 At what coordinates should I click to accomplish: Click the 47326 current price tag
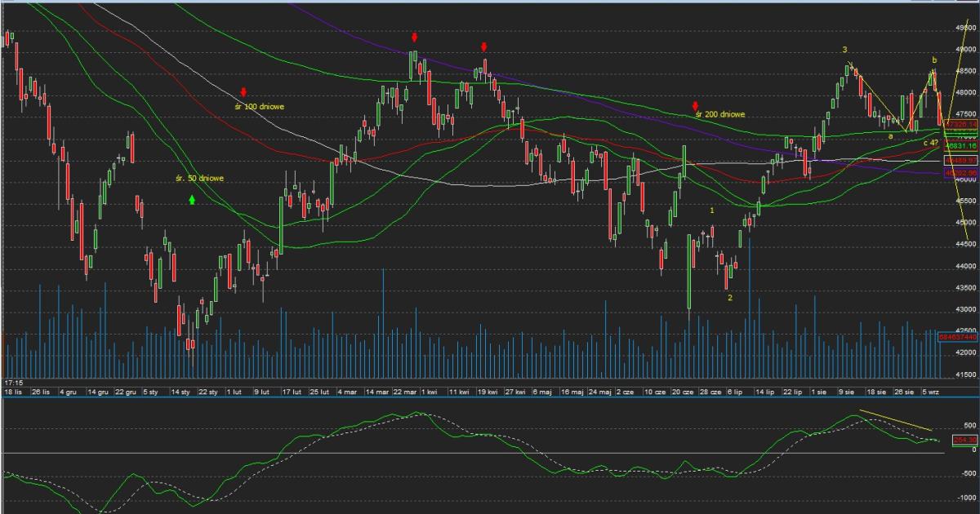pos(961,123)
